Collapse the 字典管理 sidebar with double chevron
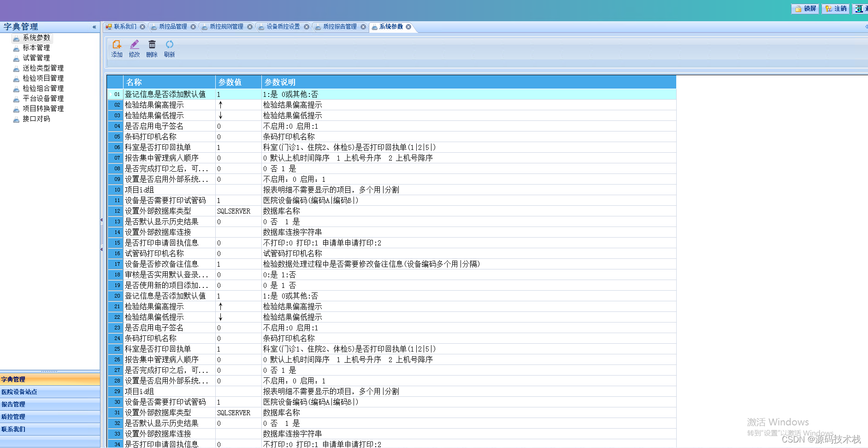The height and width of the screenshot is (448, 868). (x=94, y=27)
